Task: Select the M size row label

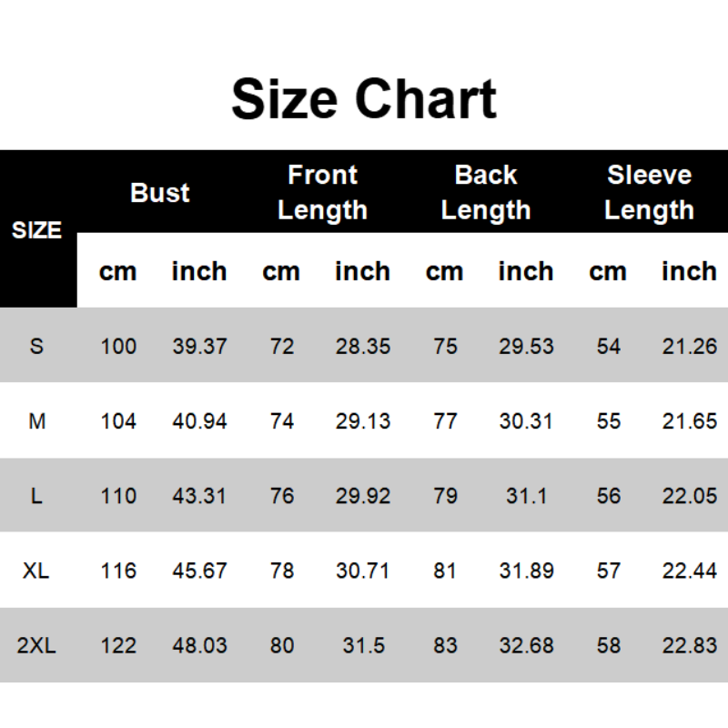Action: coord(37,420)
